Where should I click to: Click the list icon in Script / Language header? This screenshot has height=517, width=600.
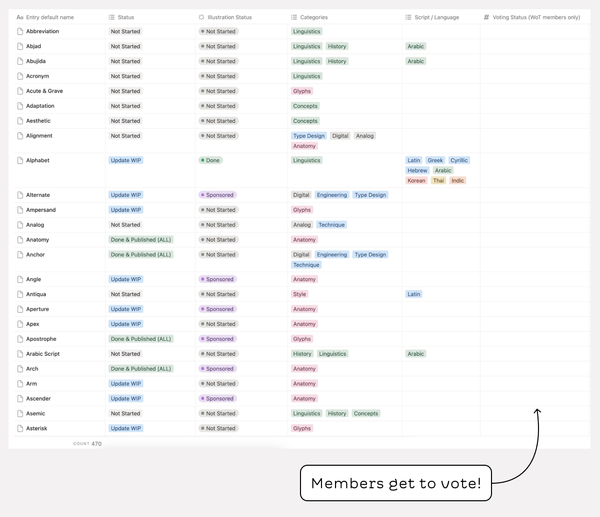pos(408,17)
